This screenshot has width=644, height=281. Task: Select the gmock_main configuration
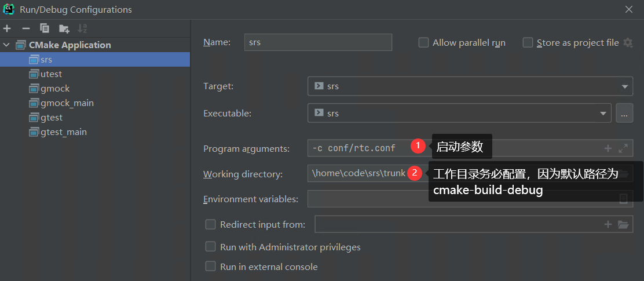click(x=67, y=103)
